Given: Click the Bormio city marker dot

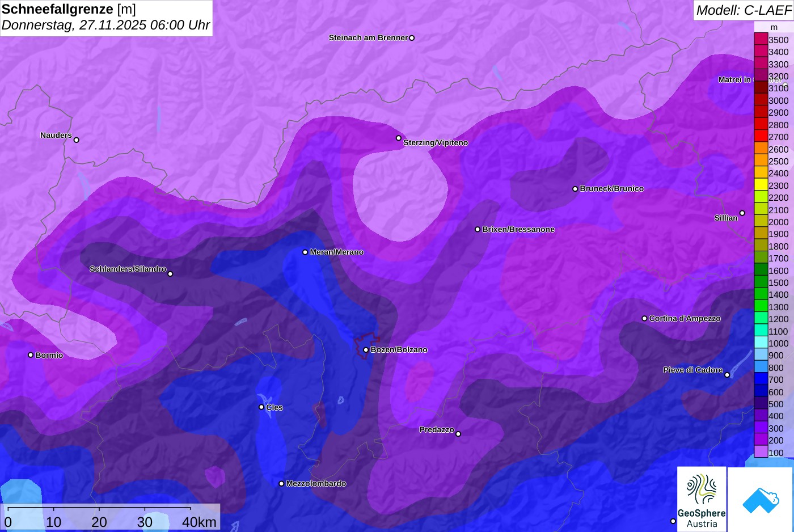Looking at the screenshot, I should click(31, 355).
